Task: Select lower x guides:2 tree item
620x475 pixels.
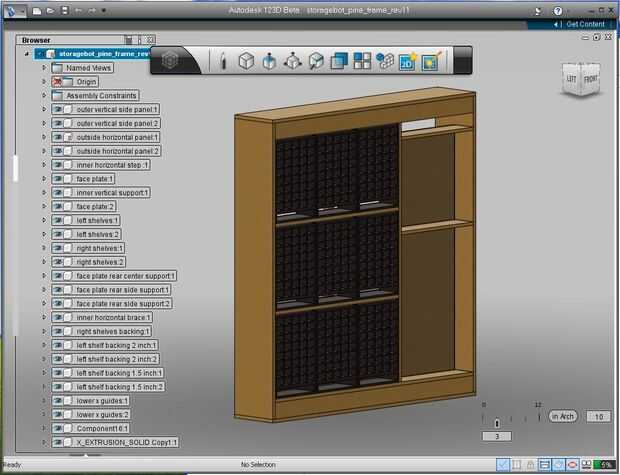Action: point(91,414)
